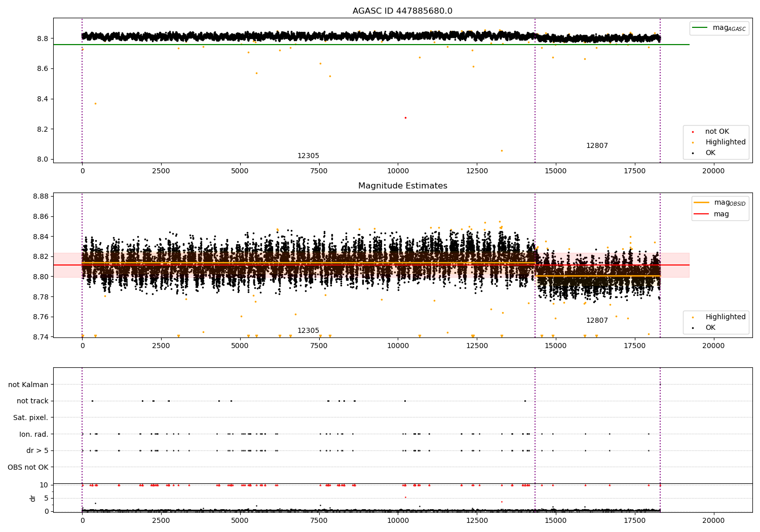The height and width of the screenshot is (532, 760).
Task: Click the 'dr > 5' axis label
Action: coord(37,450)
